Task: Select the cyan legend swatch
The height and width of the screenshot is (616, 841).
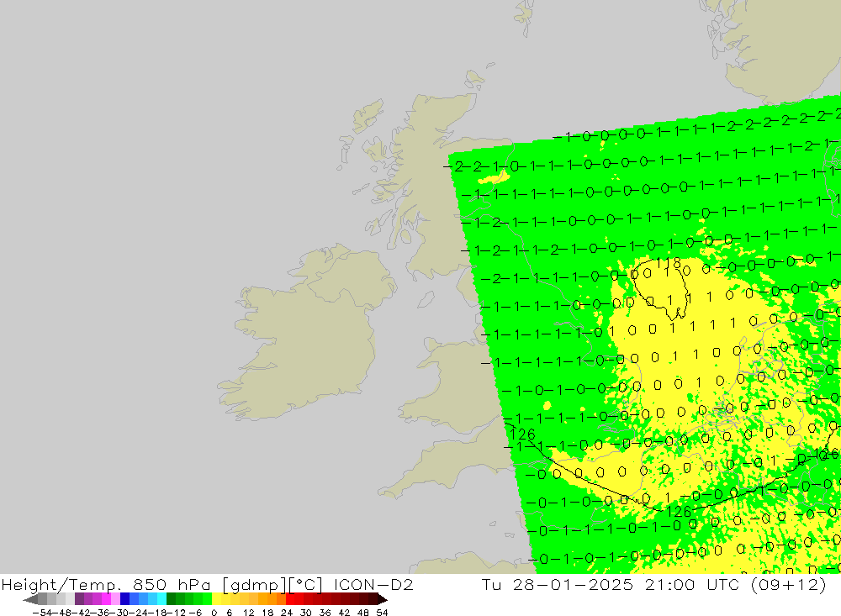Action: click(x=161, y=599)
